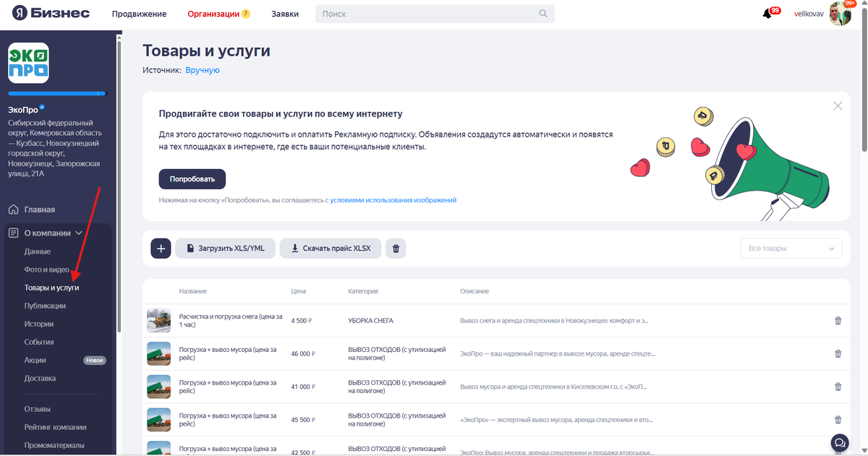Click the Главная home icon
This screenshot has width=868, height=456.
point(13,210)
